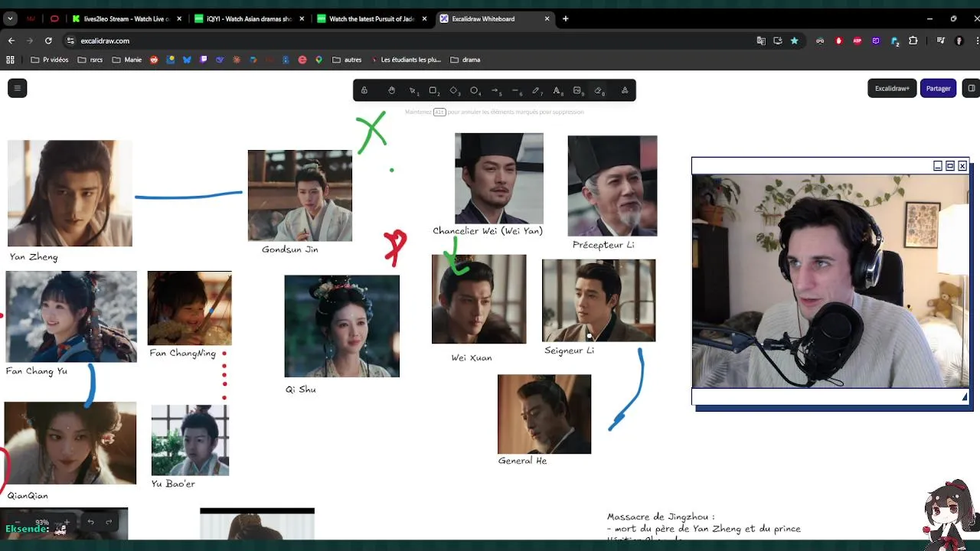This screenshot has width=980, height=551.
Task: Click the Partager share button
Action: point(938,88)
